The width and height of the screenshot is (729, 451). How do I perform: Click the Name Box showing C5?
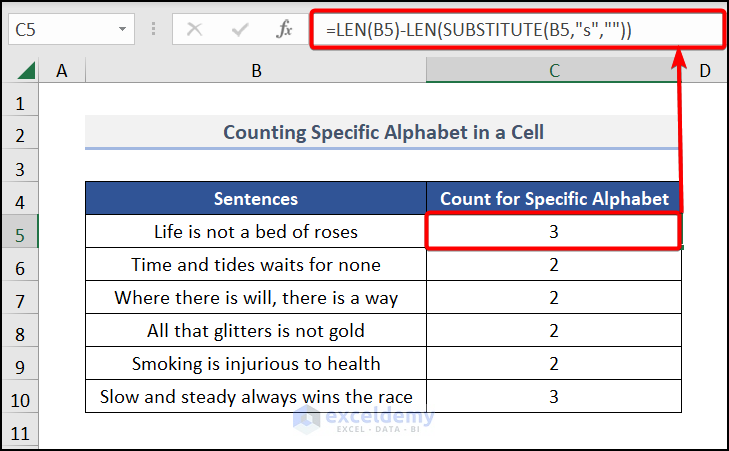[60, 30]
